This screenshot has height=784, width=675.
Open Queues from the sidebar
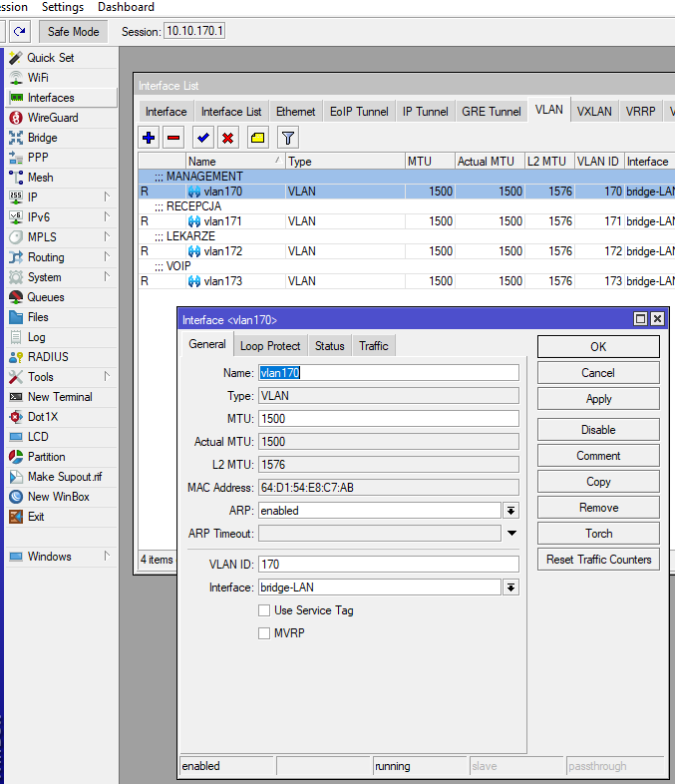(62, 297)
